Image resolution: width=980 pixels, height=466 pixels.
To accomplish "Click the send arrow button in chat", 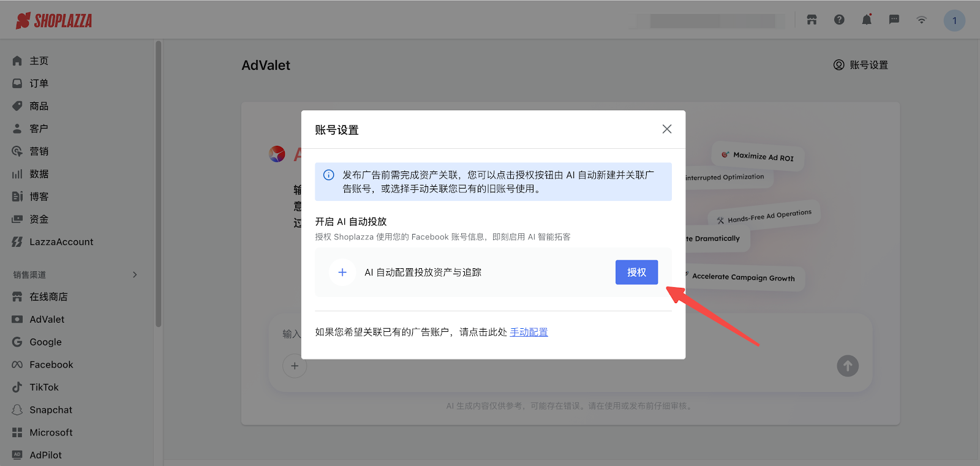I will (x=847, y=366).
